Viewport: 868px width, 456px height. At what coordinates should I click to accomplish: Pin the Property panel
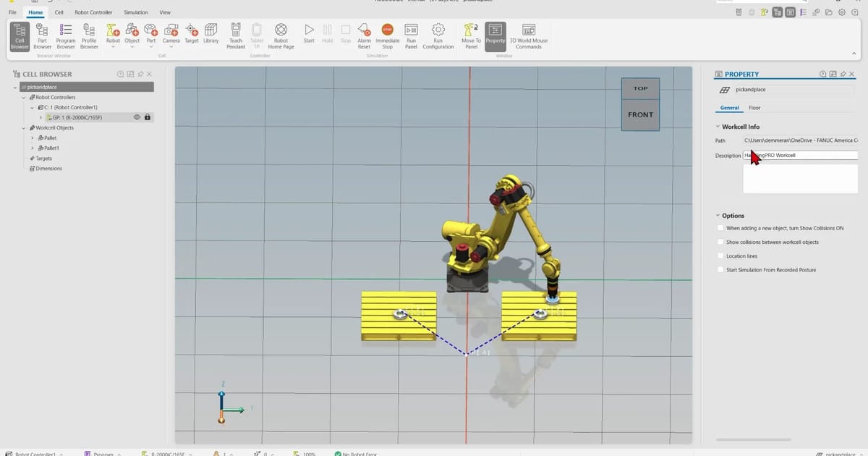pos(843,74)
